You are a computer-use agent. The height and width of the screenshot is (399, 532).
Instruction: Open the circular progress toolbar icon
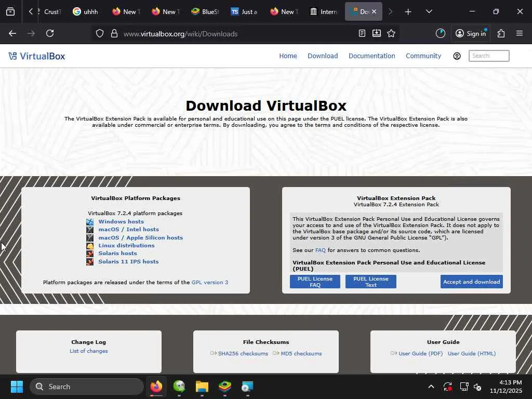(x=441, y=33)
